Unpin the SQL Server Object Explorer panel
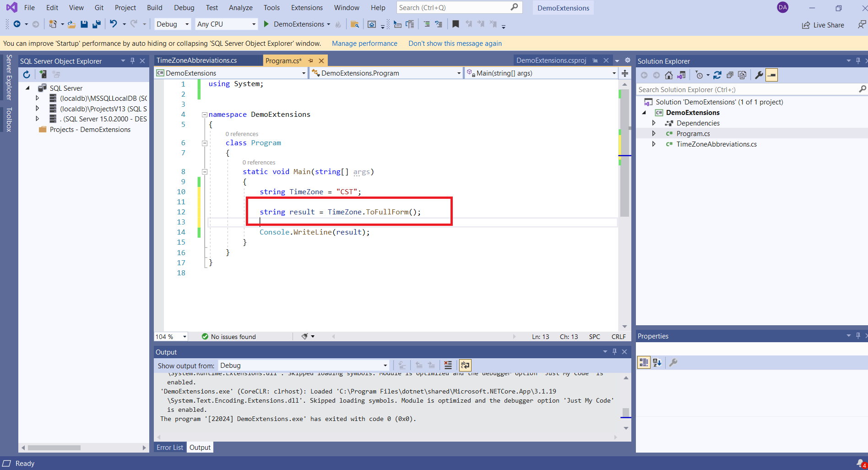 pos(132,60)
